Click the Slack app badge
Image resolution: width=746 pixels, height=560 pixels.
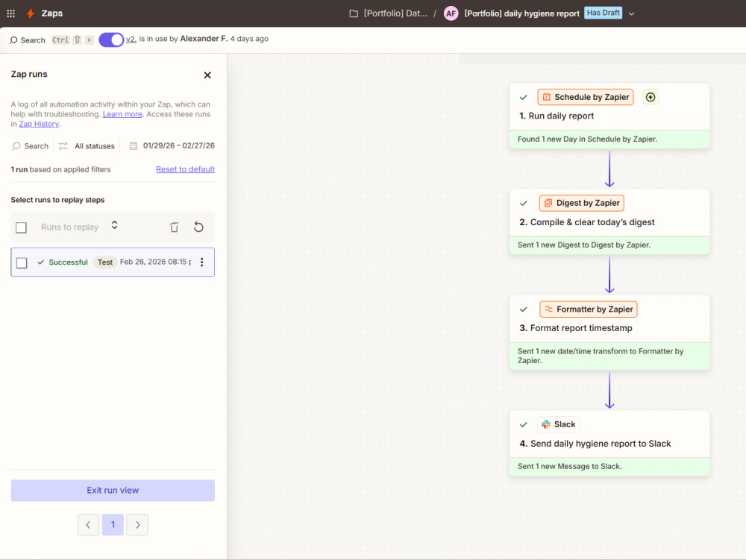click(x=559, y=424)
